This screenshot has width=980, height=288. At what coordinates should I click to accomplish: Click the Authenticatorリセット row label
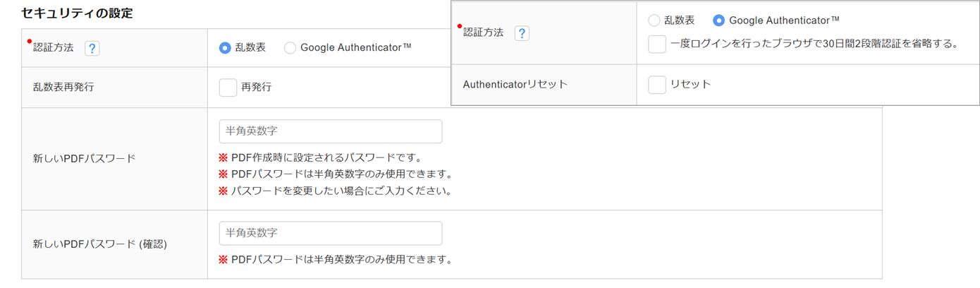point(515,85)
